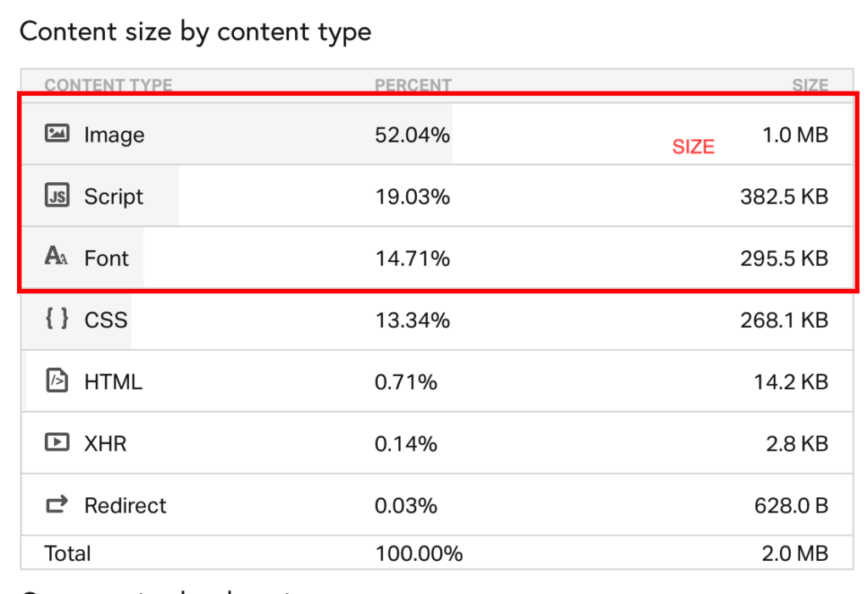Click the CSS curly braces icon
868x594 pixels.
[x=57, y=319]
